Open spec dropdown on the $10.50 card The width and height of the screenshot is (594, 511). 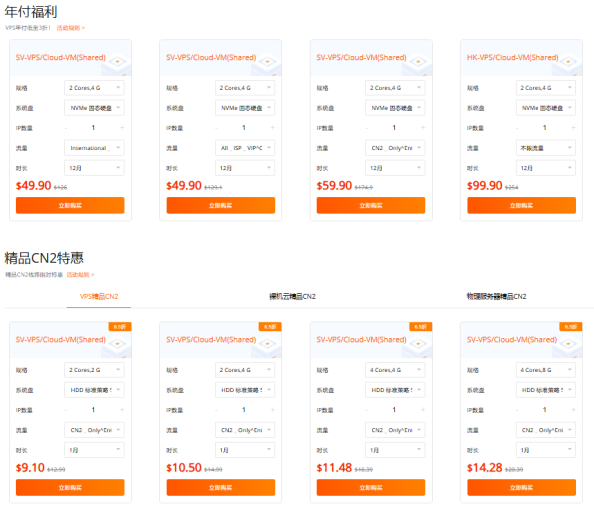pos(245,370)
